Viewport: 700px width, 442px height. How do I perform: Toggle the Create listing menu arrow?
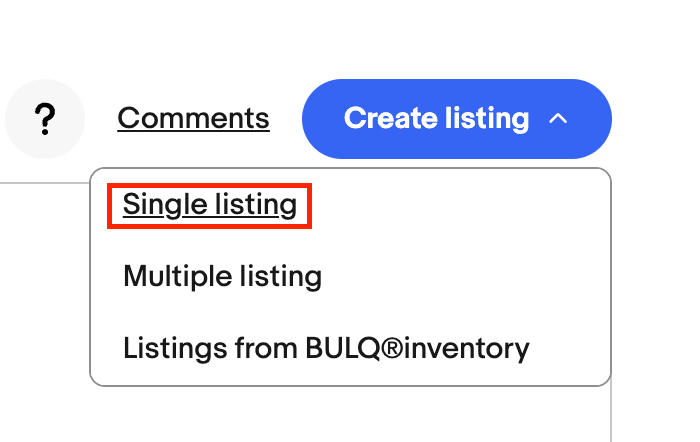558,119
